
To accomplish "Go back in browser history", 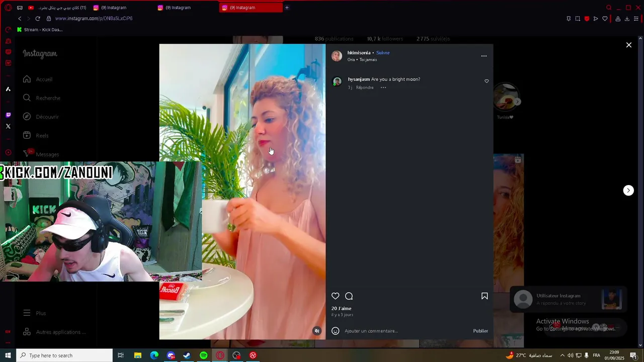I will pyautogui.click(x=20, y=19).
